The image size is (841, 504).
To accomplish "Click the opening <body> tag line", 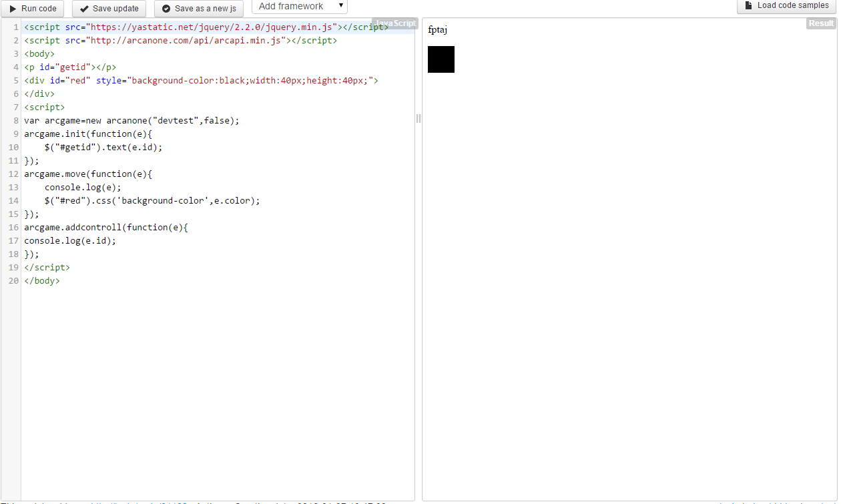I will point(39,54).
